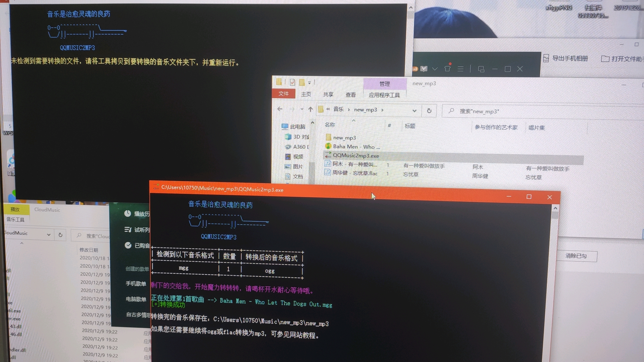This screenshot has width=644, height=362.
Task: Sort by 参与创作的艺术家 column header
Action: pos(496,127)
